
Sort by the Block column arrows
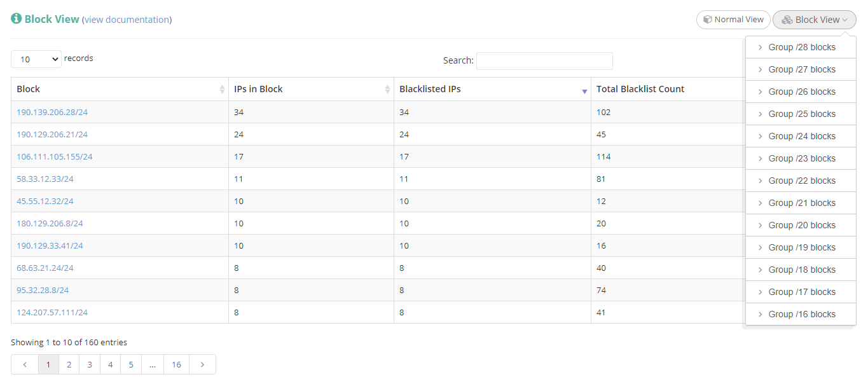(222, 90)
